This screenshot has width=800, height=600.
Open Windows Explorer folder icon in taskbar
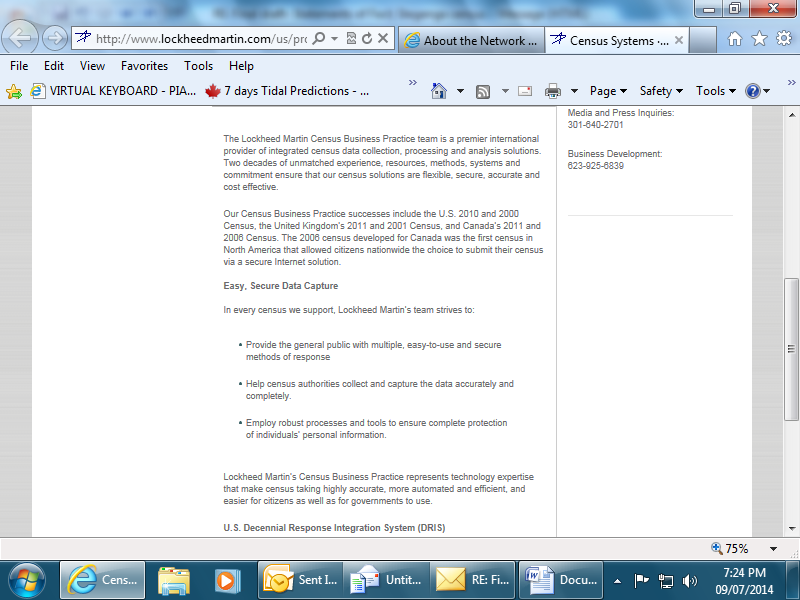click(174, 580)
